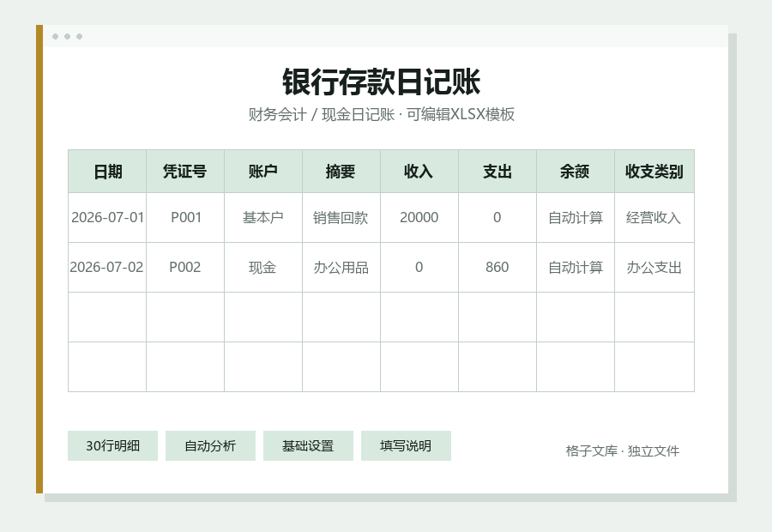This screenshot has width=772, height=532.
Task: Click the 30行明细 tag button
Action: tap(112, 446)
